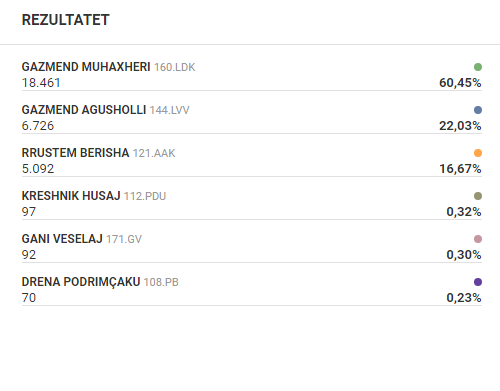The width and height of the screenshot is (500, 391).
Task: Click the olive dot for Kreshnik Husaj
Action: [x=478, y=196]
